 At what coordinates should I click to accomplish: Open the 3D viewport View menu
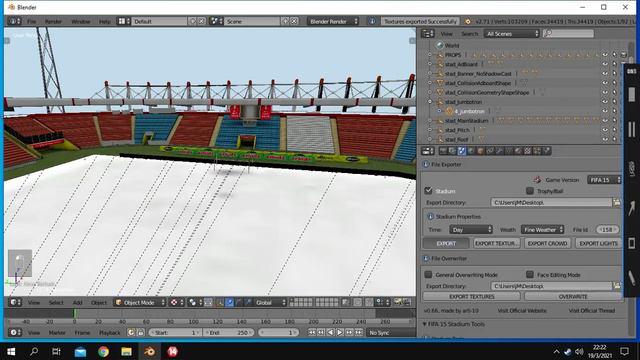[34, 302]
